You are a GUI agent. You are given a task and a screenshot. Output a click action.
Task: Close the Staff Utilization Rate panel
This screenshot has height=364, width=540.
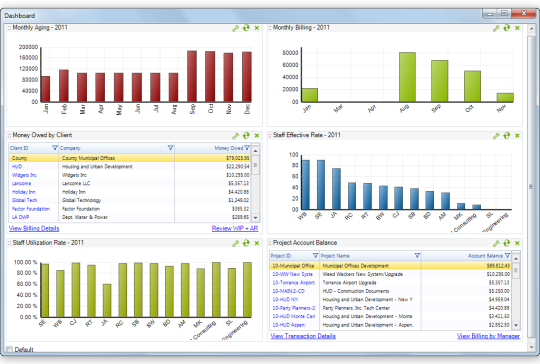point(257,243)
